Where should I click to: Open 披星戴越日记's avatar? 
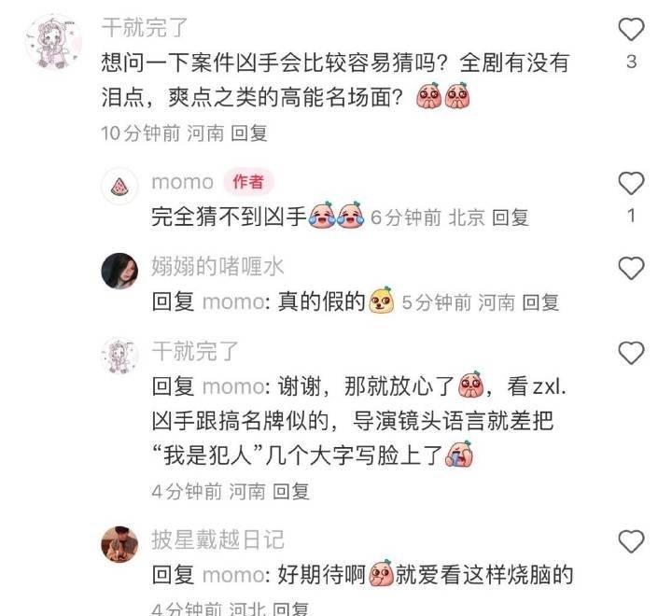coord(119,544)
